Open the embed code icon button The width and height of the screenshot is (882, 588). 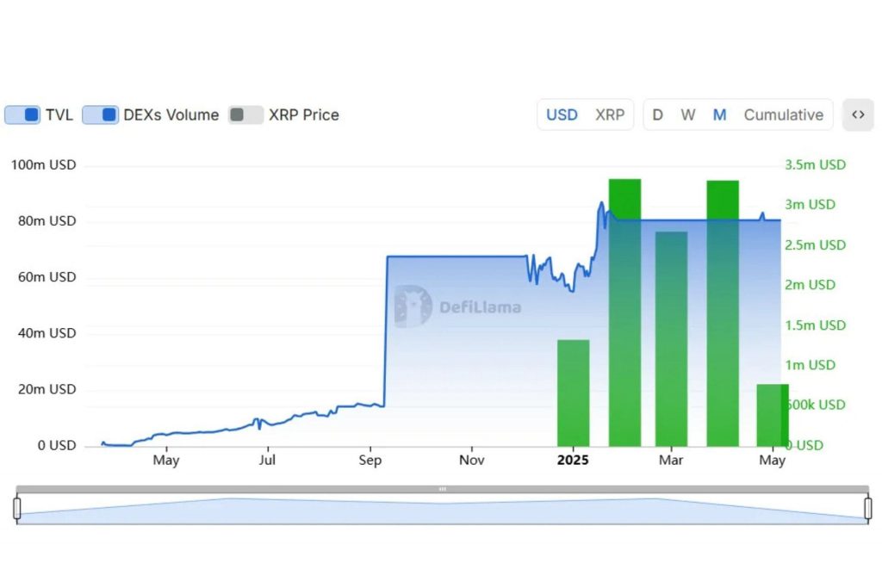(858, 115)
